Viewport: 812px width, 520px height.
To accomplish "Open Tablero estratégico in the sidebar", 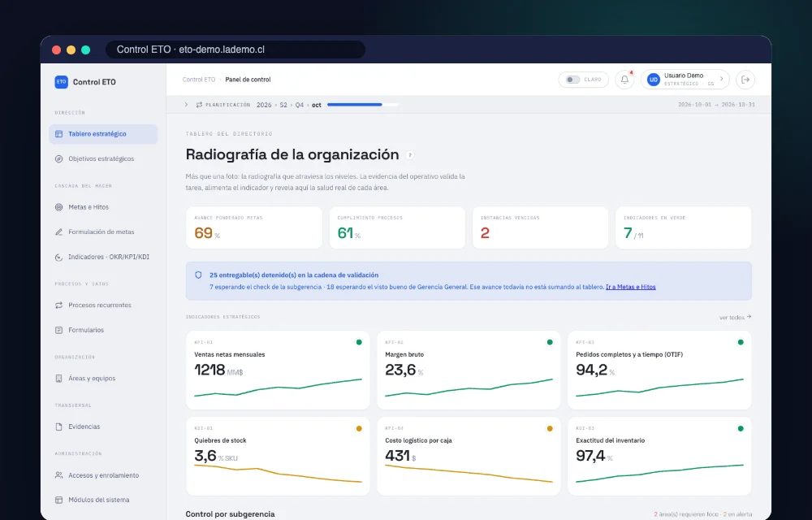I will click(x=103, y=134).
